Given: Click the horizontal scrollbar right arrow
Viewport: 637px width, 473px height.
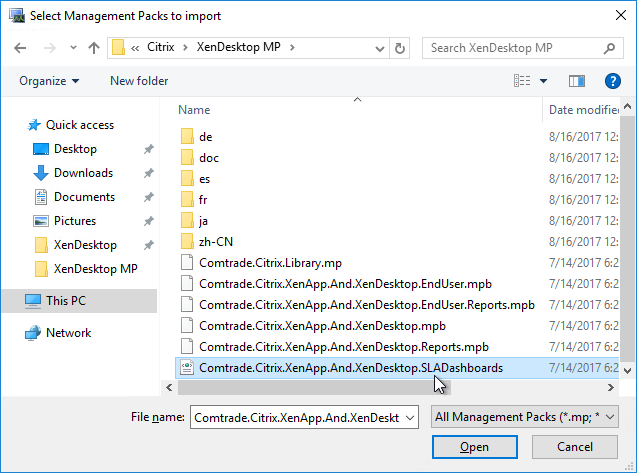Looking at the screenshot, I should coord(611,388).
